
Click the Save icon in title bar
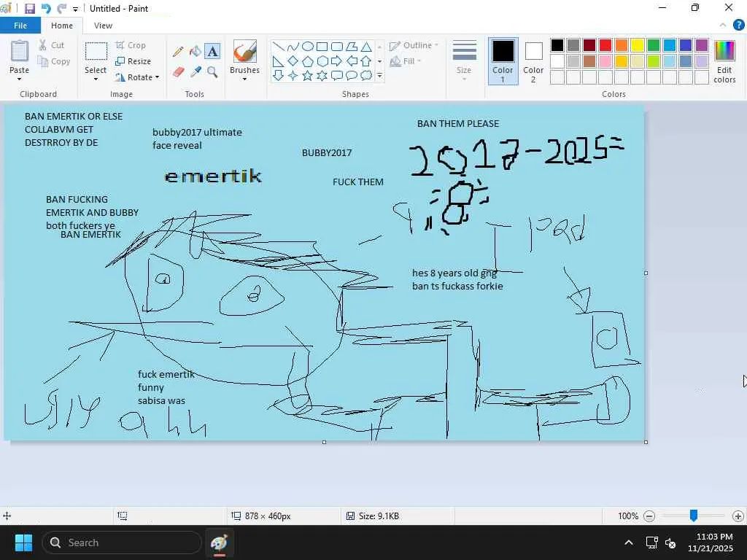pos(29,9)
